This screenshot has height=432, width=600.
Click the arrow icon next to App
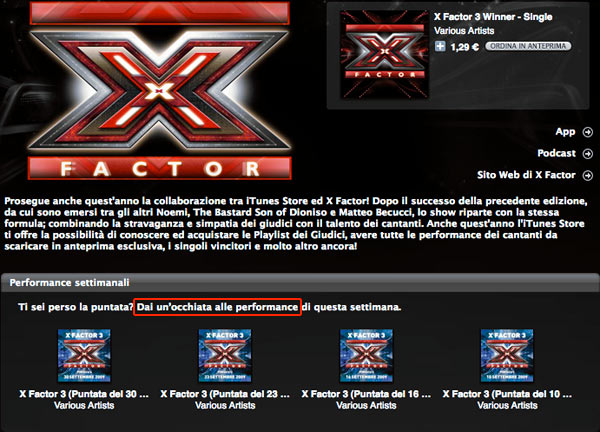tap(587, 132)
